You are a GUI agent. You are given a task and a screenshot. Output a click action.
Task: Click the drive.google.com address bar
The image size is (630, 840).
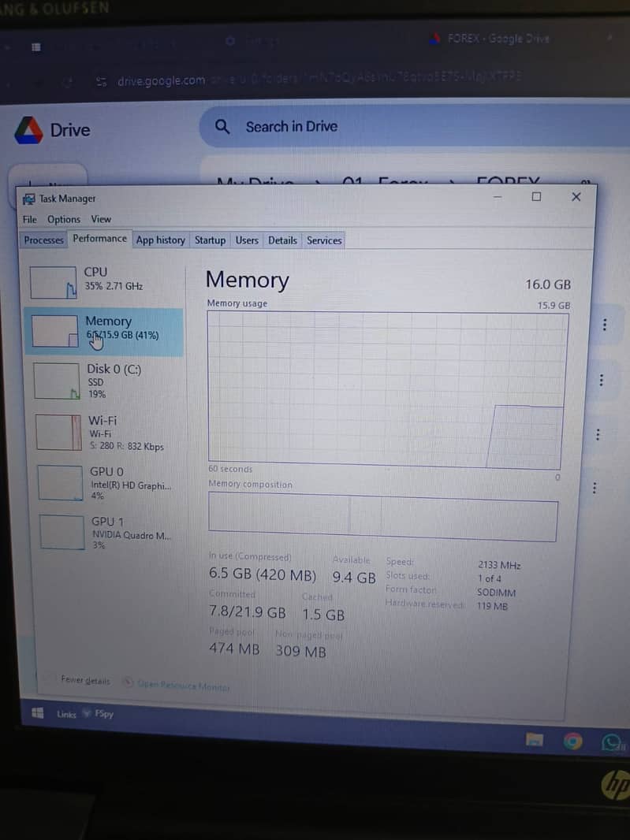319,80
